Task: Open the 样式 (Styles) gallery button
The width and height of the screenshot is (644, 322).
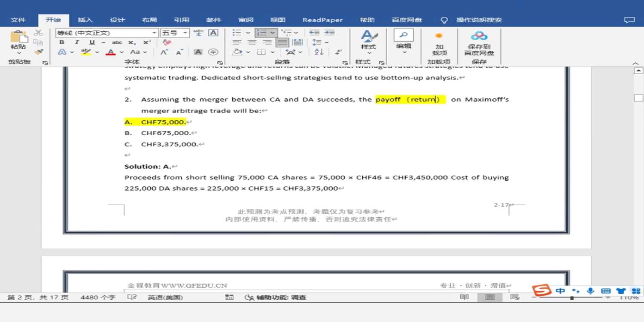Action: [x=368, y=42]
